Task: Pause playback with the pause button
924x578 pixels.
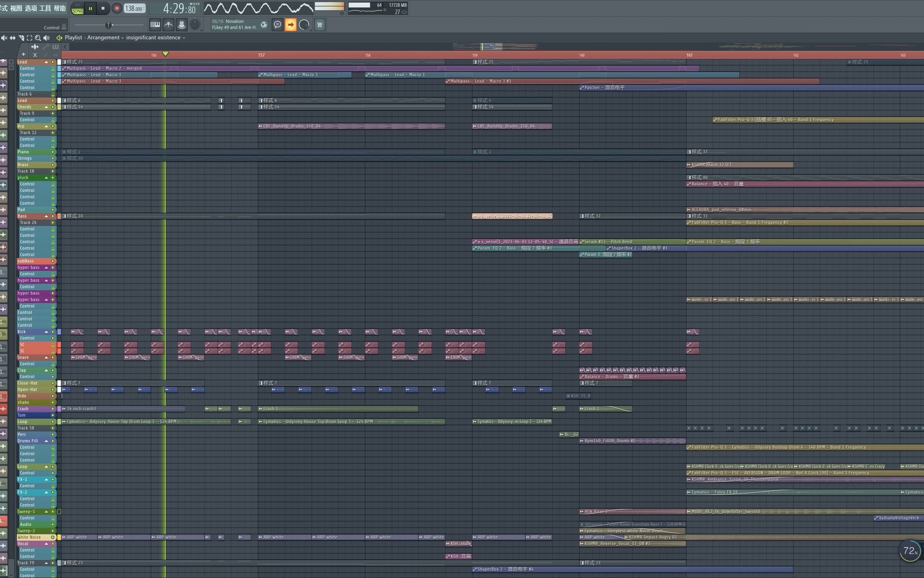Action: tap(90, 8)
